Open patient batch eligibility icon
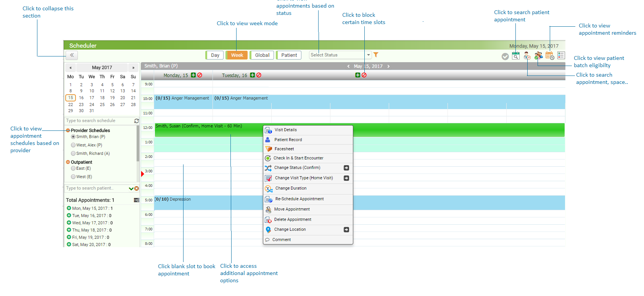 point(538,56)
